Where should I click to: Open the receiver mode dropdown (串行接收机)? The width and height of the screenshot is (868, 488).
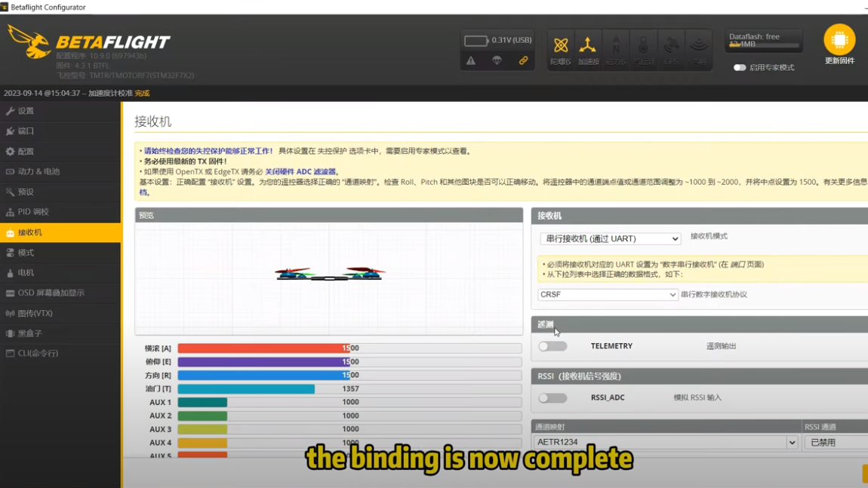pyautogui.click(x=610, y=238)
